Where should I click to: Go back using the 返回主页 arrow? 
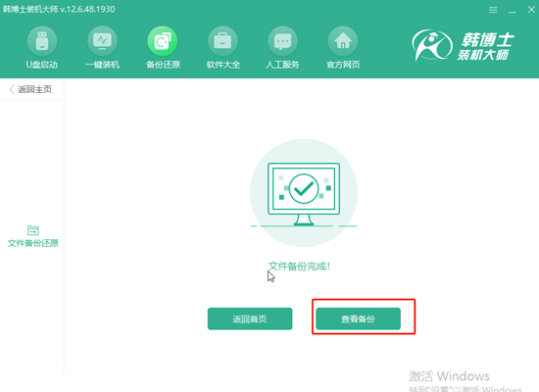(12, 89)
